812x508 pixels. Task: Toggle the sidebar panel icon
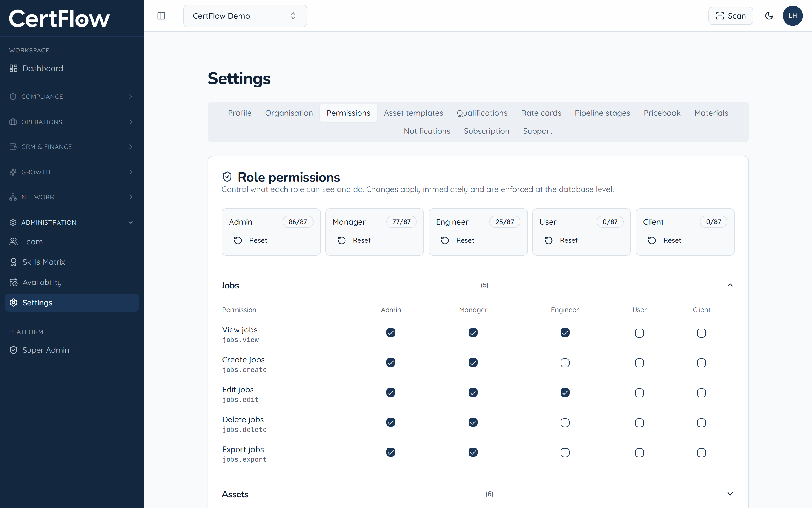(x=161, y=16)
